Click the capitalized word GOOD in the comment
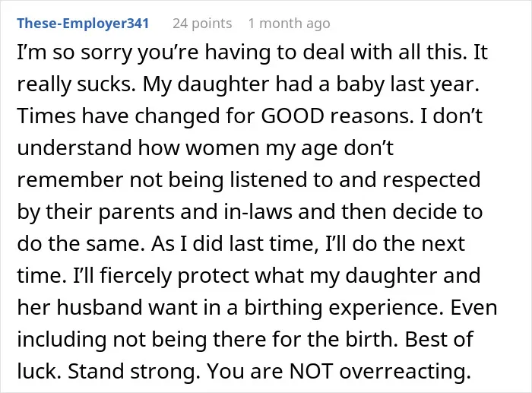This screenshot has width=532, height=393. pyautogui.click(x=293, y=116)
